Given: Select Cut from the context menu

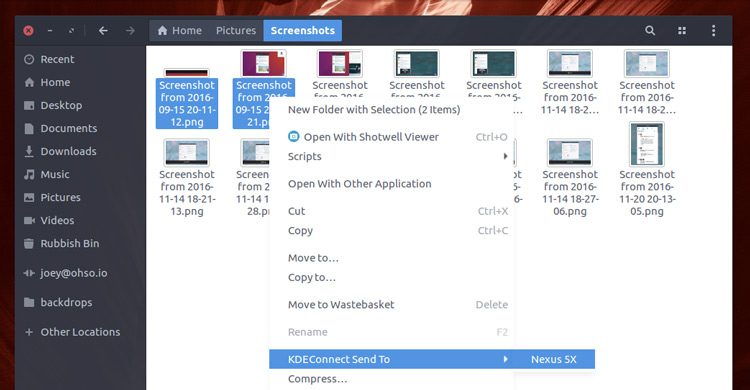Looking at the screenshot, I should pos(297,211).
